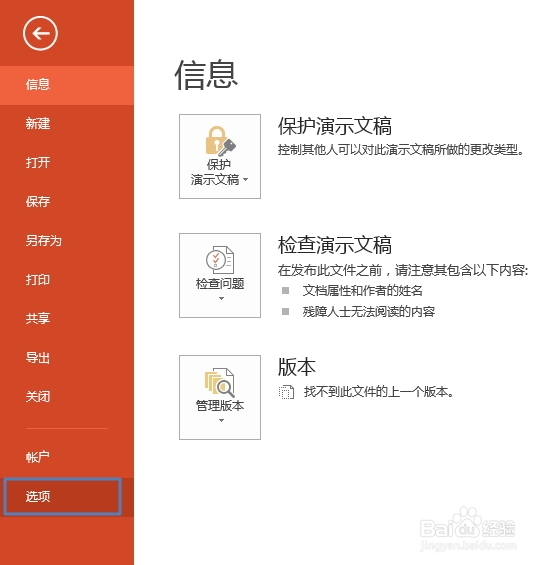548x565 pixels.
Task: Open the 新建 menu item
Action: coord(67,124)
